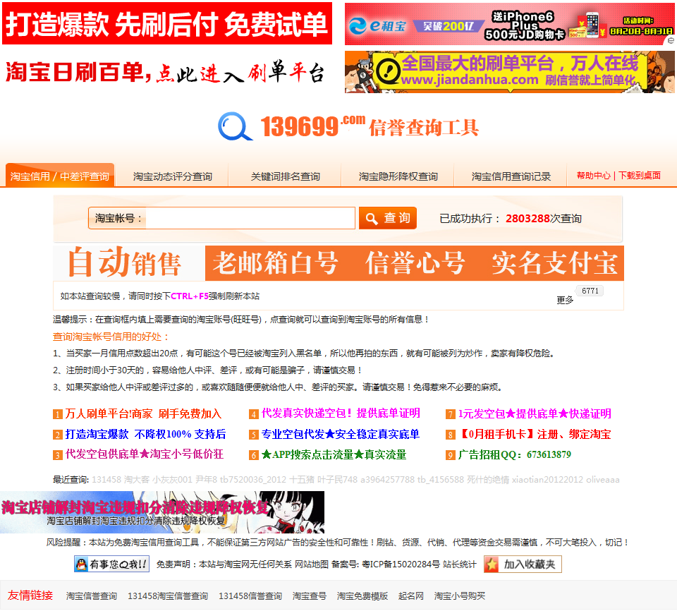The image size is (677, 616).
Task: Click the 6771 counter badge
Action: coord(590,291)
